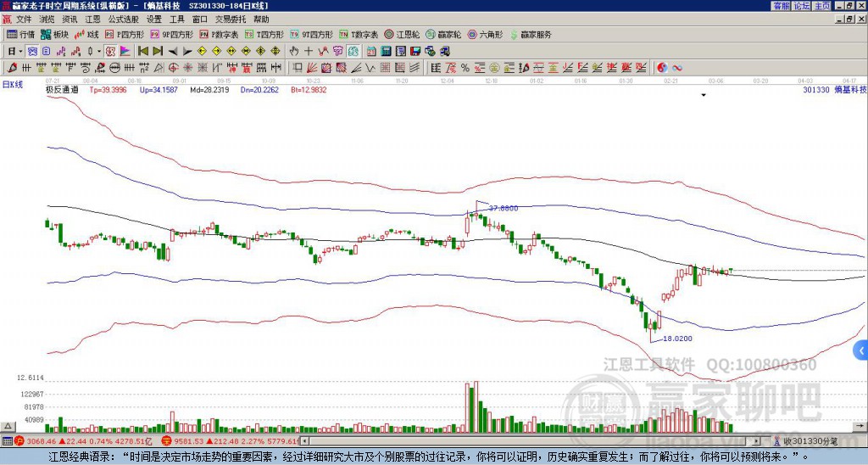Jump to last bar arrow icon
Image resolution: width=868 pixels, height=465 pixels.
[158, 52]
